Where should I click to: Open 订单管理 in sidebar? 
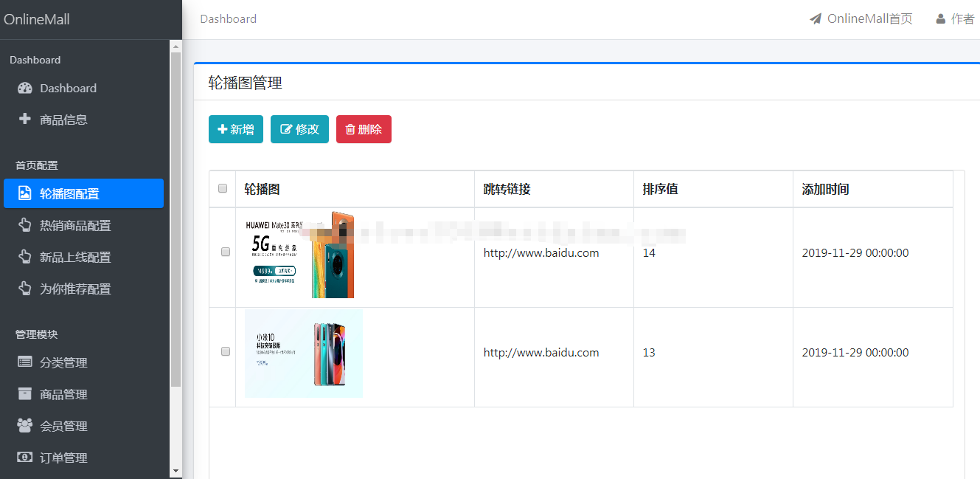coord(83,458)
